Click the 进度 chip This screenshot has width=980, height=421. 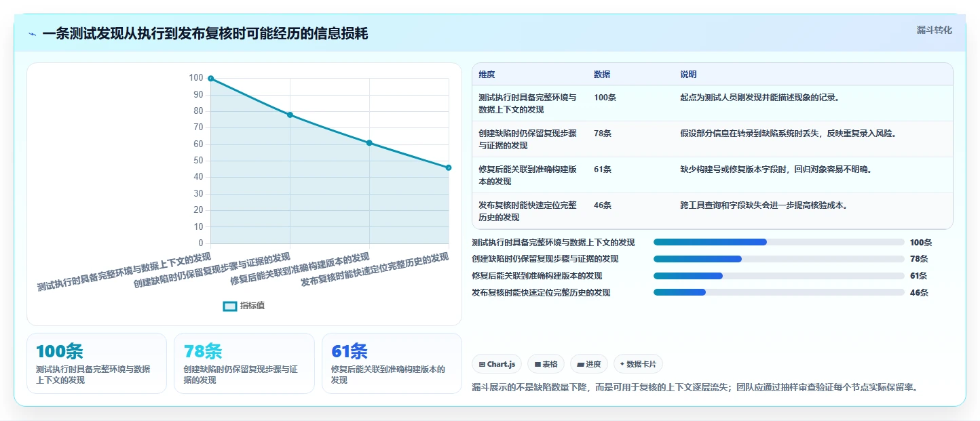pos(589,364)
